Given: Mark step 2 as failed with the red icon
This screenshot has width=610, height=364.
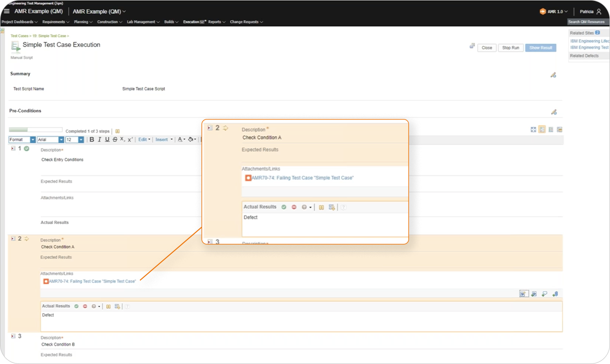Looking at the screenshot, I should tap(85, 306).
